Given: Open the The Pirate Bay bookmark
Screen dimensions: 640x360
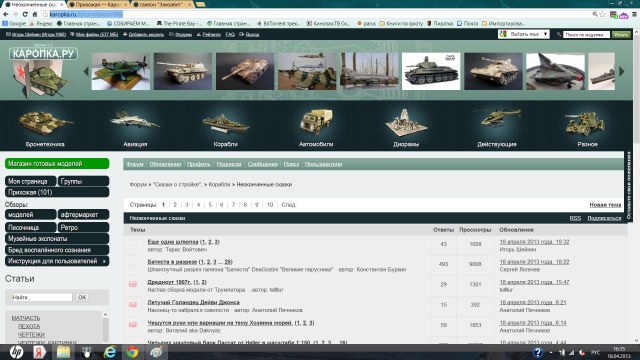Looking at the screenshot, I should [179, 24].
